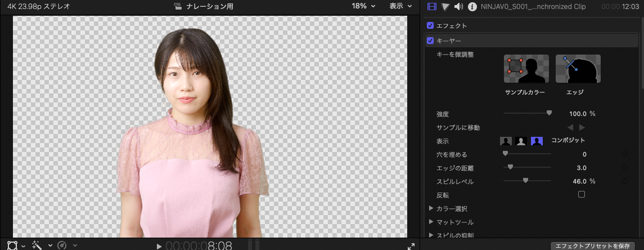Jump to next sample arrow
The image size is (644, 250).
pyautogui.click(x=582, y=127)
